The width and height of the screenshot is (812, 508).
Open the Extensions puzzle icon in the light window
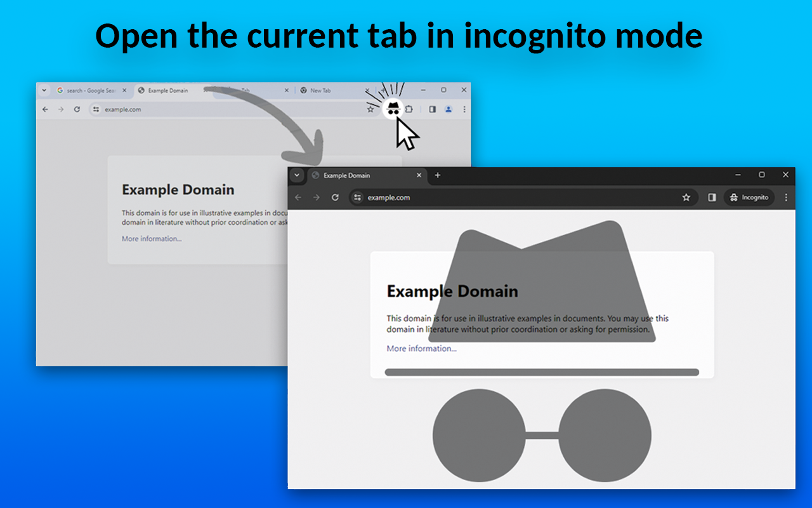coord(409,109)
